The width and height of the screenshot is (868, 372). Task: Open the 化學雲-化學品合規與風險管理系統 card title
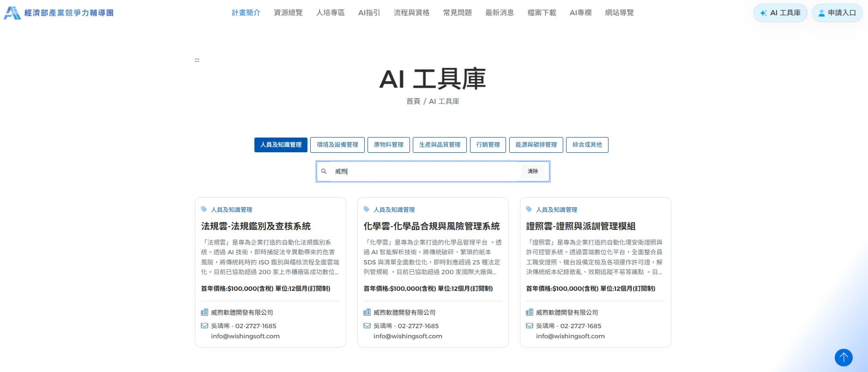(x=432, y=226)
